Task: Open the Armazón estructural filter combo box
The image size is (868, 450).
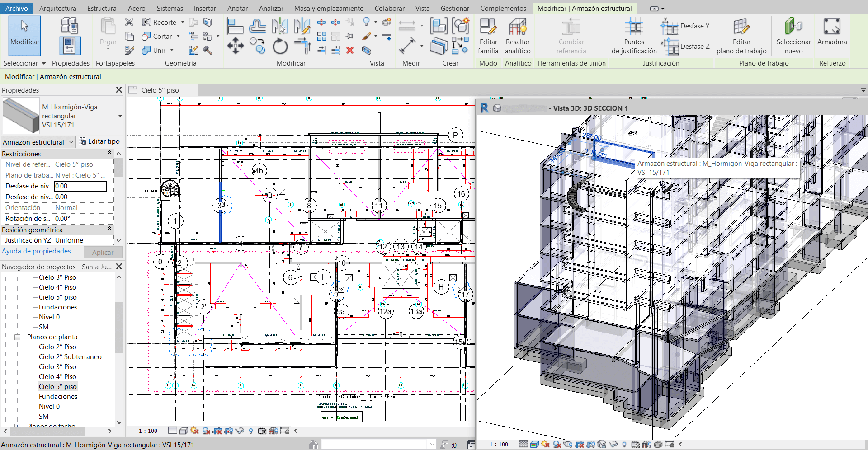Action: tap(38, 142)
